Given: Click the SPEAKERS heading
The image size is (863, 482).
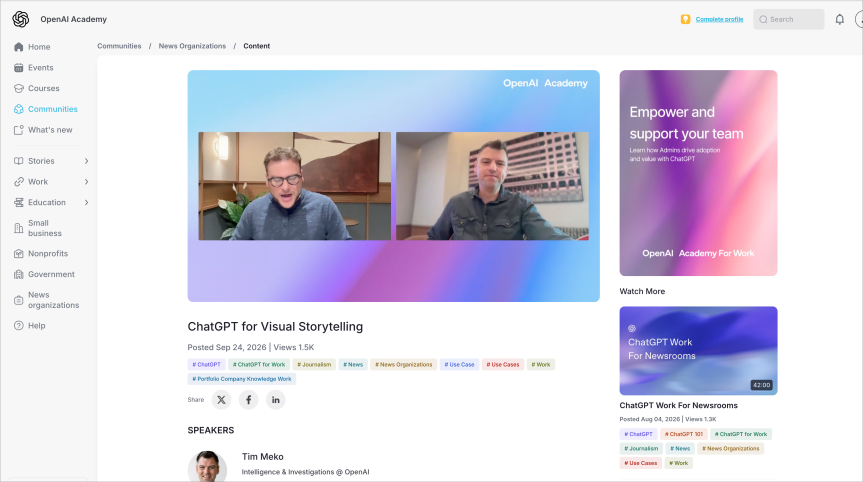Looking at the screenshot, I should (x=211, y=430).
